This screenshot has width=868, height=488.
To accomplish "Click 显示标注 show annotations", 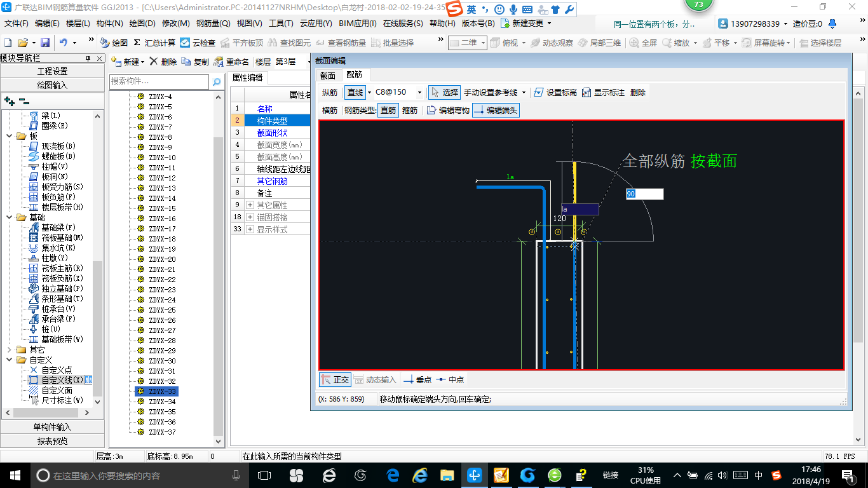I will click(x=603, y=92).
